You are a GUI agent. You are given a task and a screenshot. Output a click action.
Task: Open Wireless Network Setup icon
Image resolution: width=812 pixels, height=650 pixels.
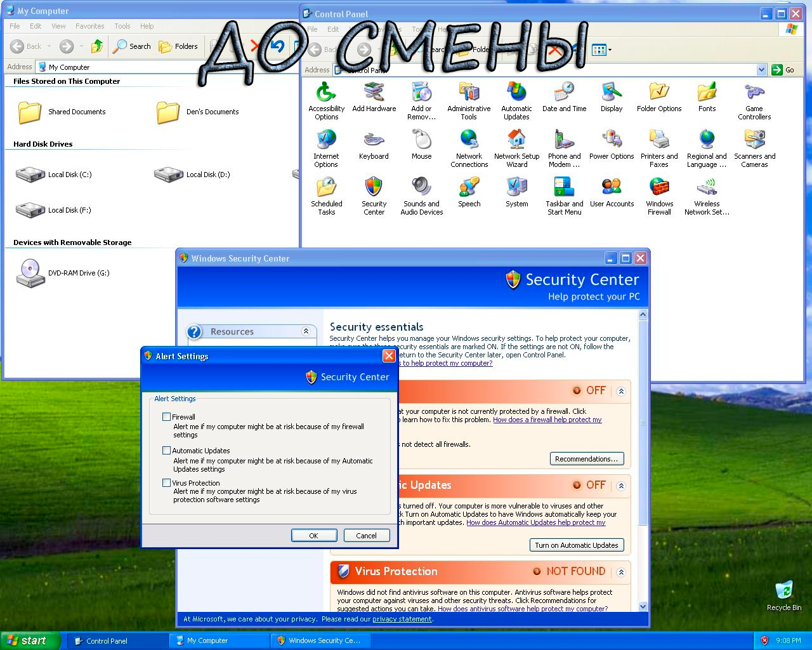click(707, 196)
